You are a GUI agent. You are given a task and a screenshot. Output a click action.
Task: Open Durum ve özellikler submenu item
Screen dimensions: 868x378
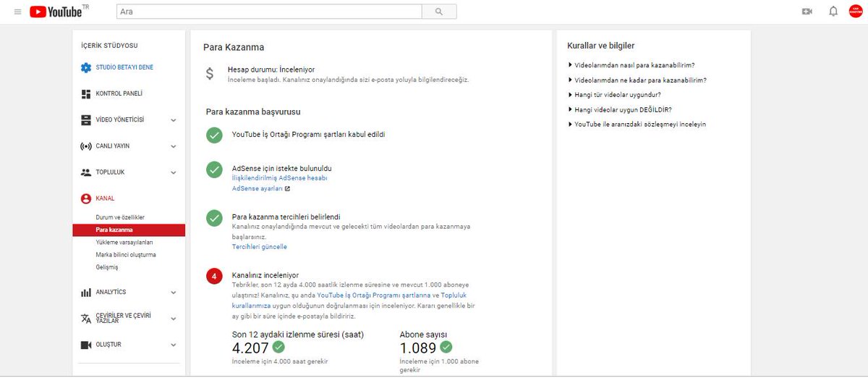point(121,217)
